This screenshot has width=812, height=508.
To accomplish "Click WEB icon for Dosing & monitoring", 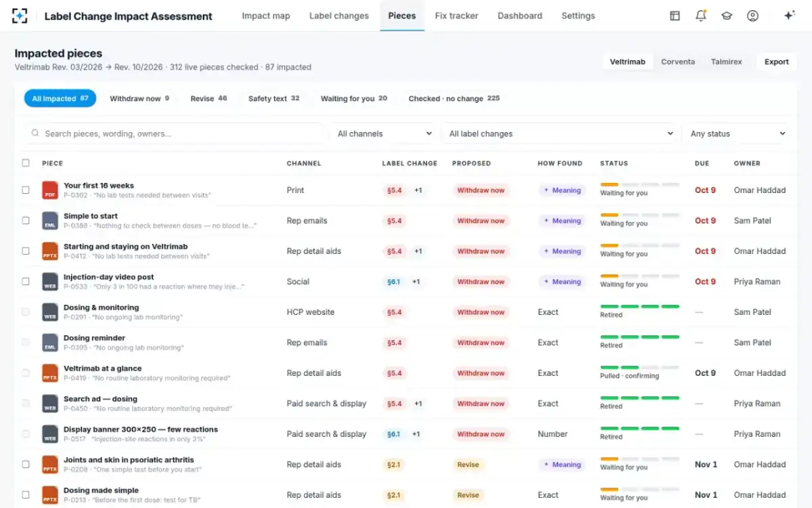I will click(49, 312).
